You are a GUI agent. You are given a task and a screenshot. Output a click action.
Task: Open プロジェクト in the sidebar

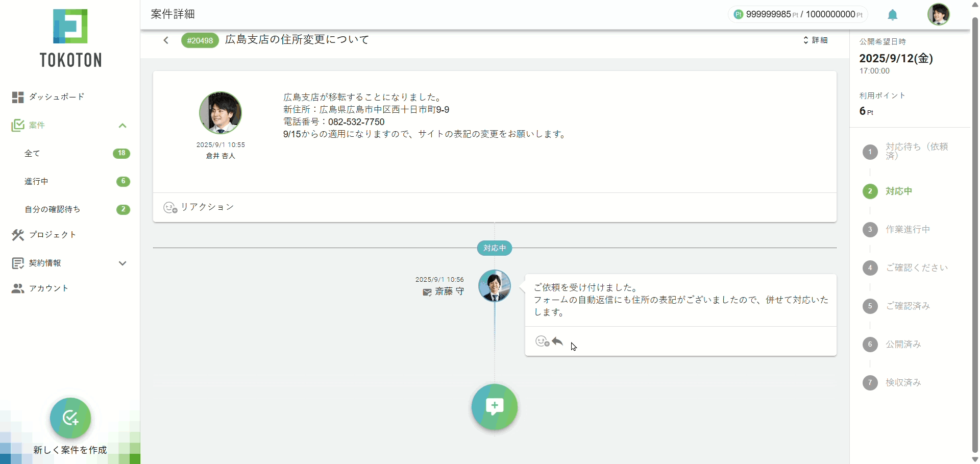(x=52, y=235)
